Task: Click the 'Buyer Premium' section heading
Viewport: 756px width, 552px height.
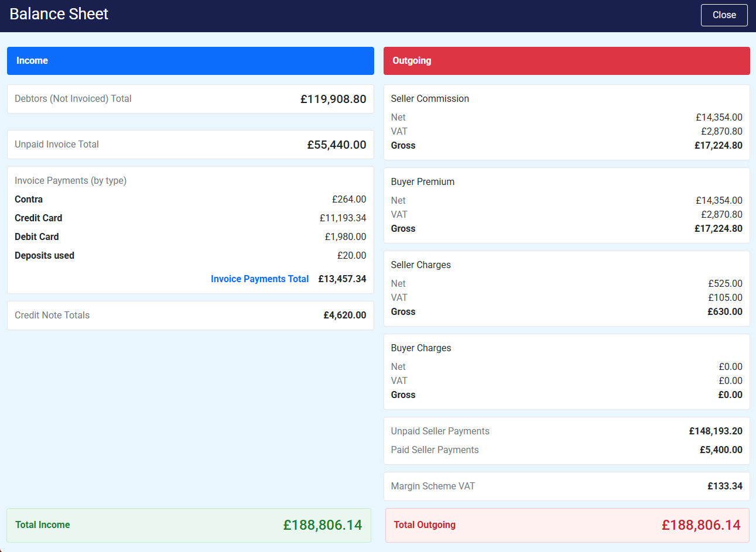Action: pos(423,182)
